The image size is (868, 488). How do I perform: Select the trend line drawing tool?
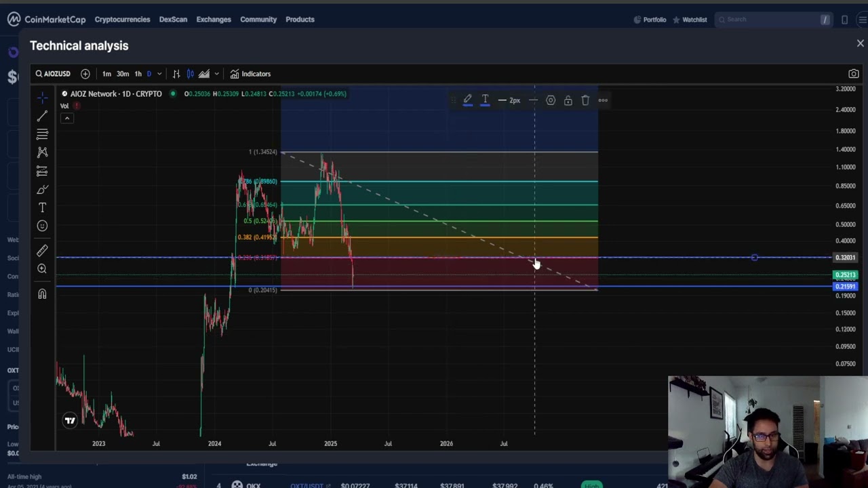click(x=42, y=116)
